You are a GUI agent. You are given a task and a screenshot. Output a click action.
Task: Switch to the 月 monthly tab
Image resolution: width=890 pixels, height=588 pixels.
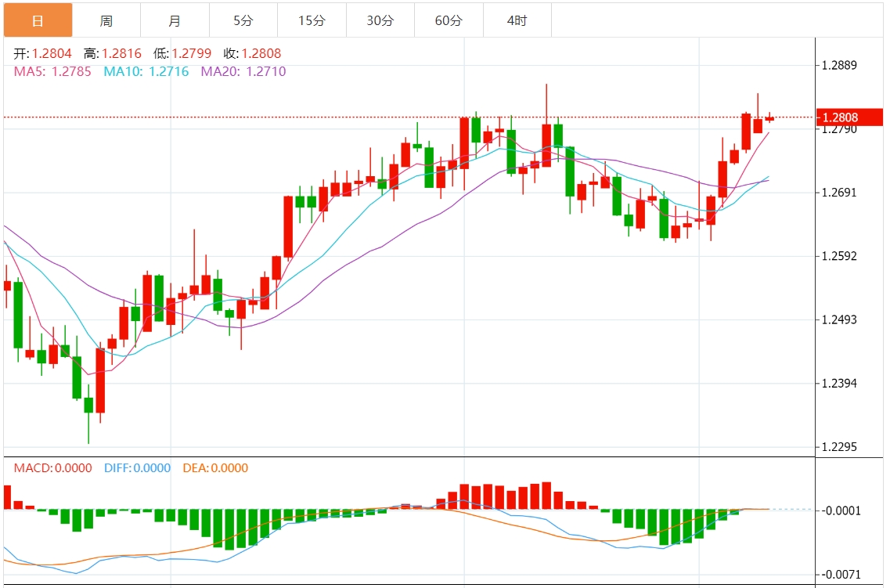tap(175, 20)
